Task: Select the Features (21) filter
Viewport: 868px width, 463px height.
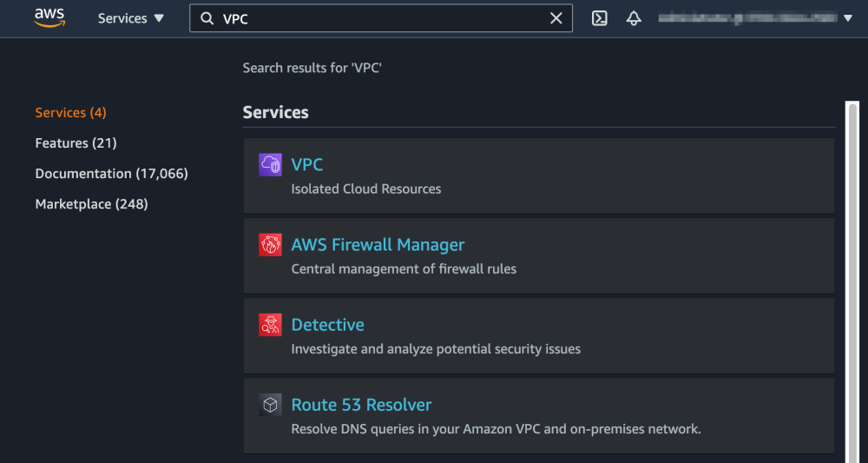Action: coord(76,143)
